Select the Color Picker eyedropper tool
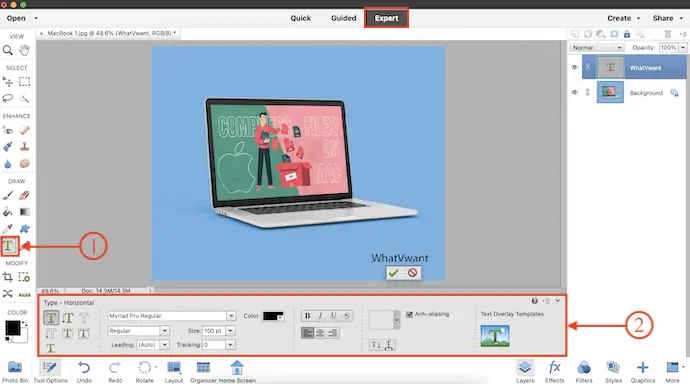Image resolution: width=690 pixels, height=384 pixels. [7, 229]
